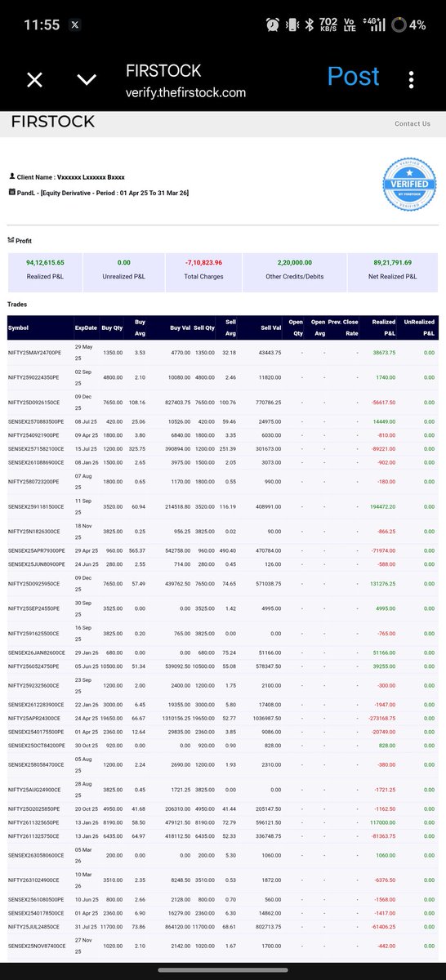Click the Sell Val column header
The width and height of the screenshot is (446, 980).
coord(271,327)
